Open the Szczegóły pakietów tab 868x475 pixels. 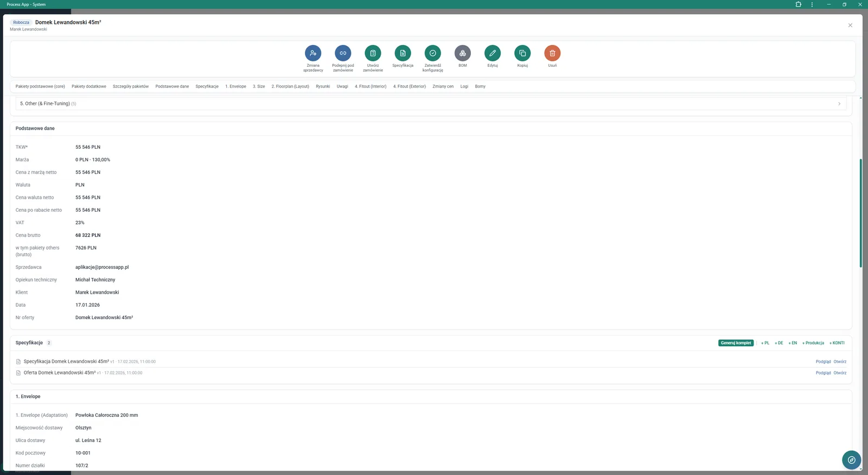(x=131, y=86)
